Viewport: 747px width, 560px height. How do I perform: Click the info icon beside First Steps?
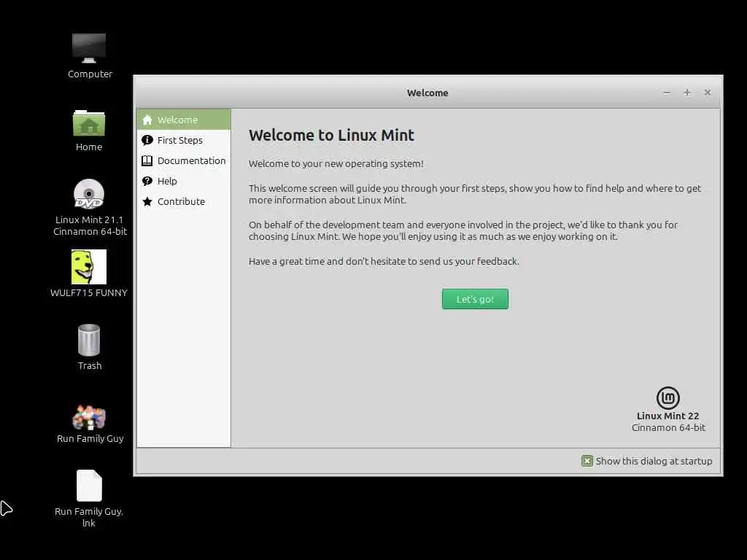pos(147,140)
